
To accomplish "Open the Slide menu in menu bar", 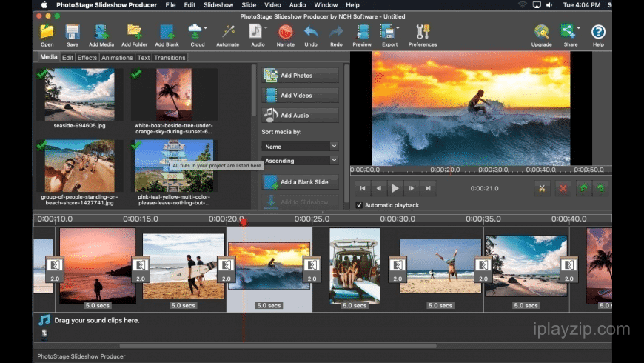I will pos(249,5).
